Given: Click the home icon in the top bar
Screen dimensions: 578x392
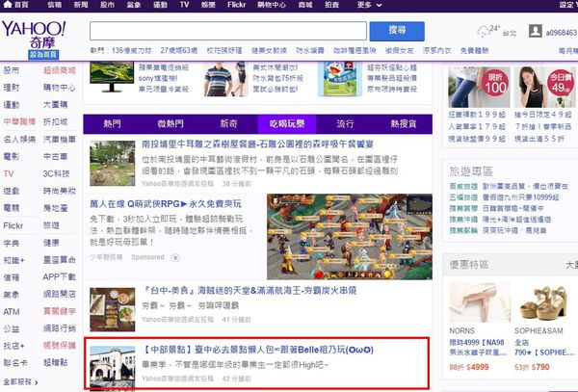Looking at the screenshot, I should pos(9,5).
